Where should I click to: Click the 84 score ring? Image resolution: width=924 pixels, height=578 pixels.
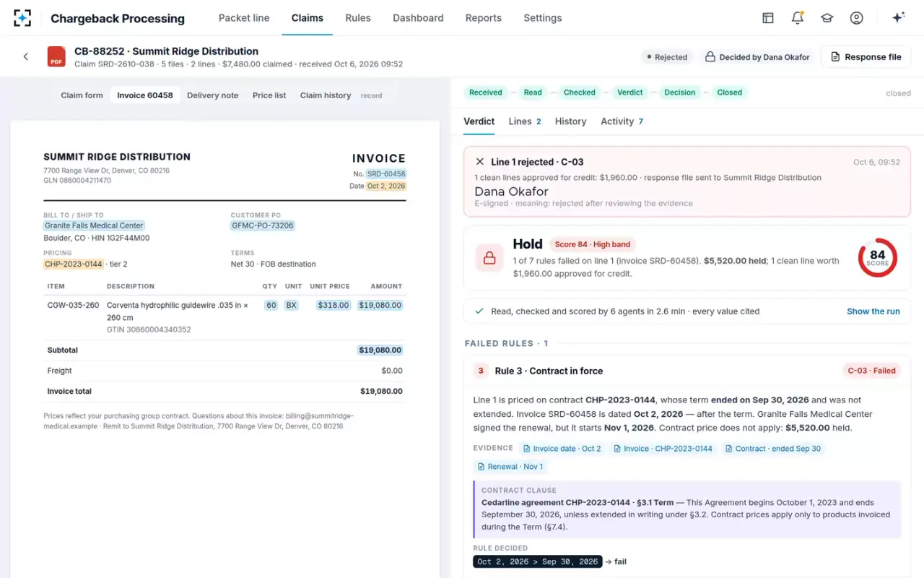point(878,258)
